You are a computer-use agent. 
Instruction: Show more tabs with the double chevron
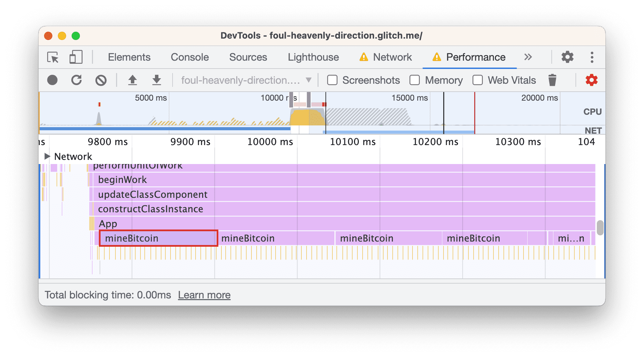[x=528, y=57]
